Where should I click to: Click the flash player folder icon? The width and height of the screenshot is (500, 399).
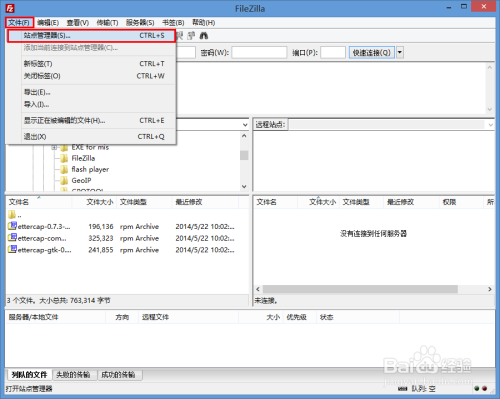(x=64, y=169)
